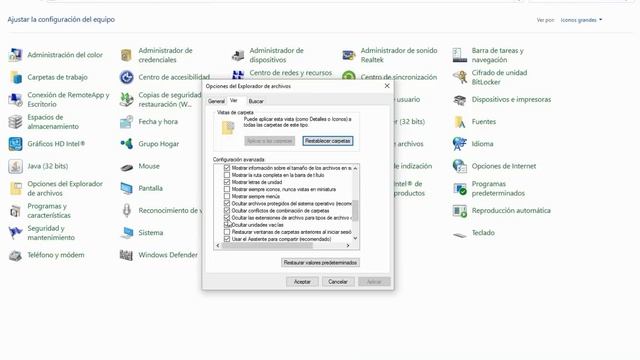Enable Restaurar ventanas de carpetas anteriores
The image size is (640, 360).
click(227, 232)
